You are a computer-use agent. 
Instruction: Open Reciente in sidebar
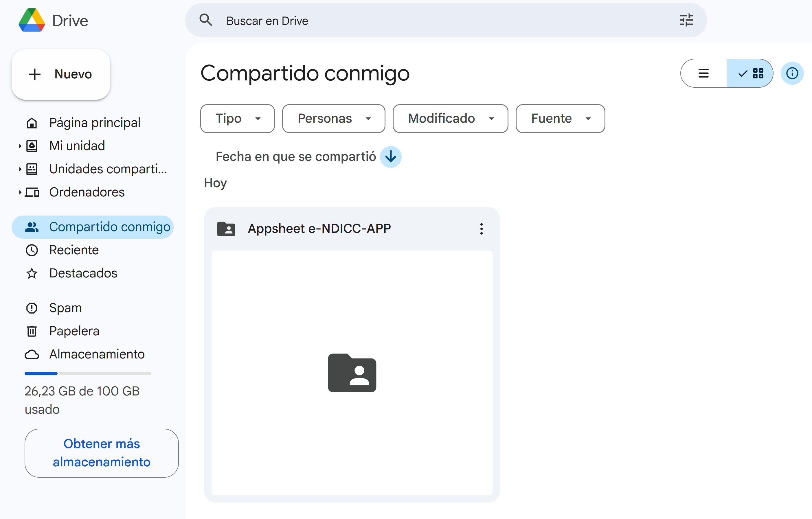point(74,250)
